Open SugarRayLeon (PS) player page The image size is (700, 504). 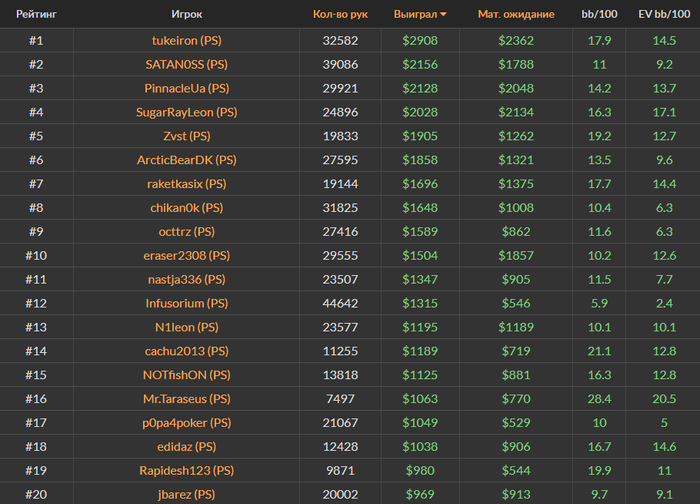click(187, 113)
